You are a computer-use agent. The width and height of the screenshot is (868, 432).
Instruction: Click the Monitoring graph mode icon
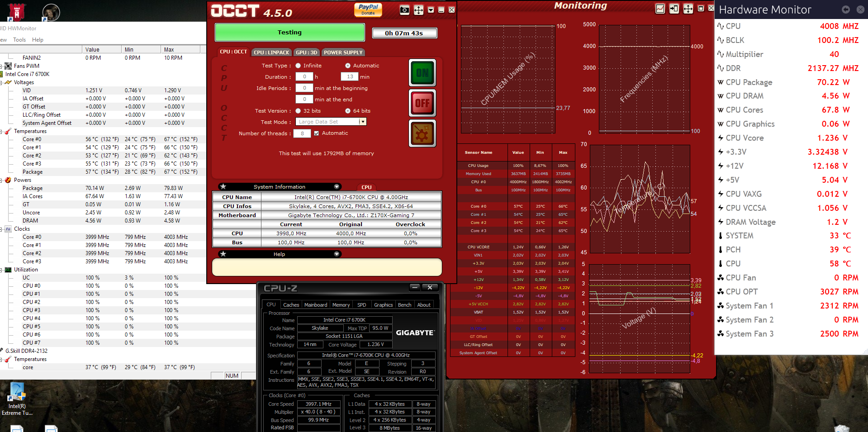[660, 9]
